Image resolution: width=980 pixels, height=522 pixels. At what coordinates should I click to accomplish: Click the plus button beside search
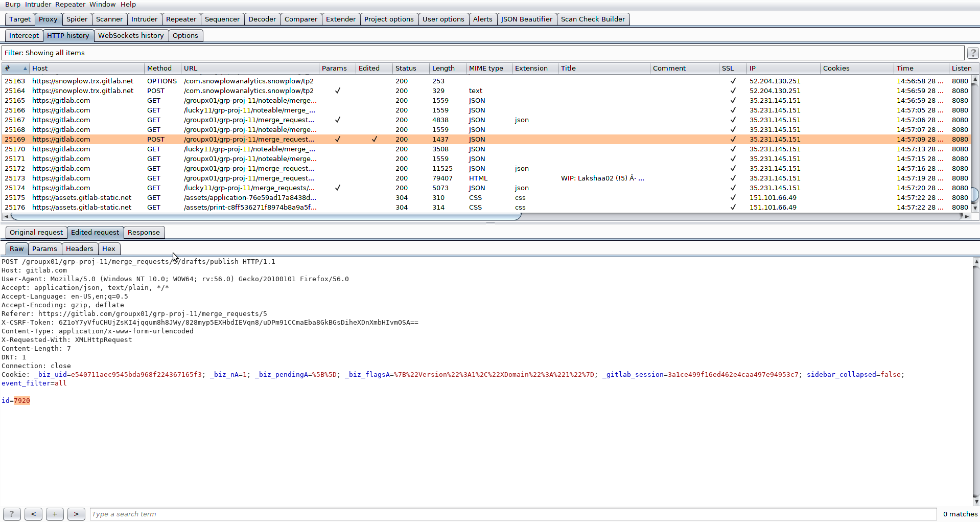click(55, 514)
